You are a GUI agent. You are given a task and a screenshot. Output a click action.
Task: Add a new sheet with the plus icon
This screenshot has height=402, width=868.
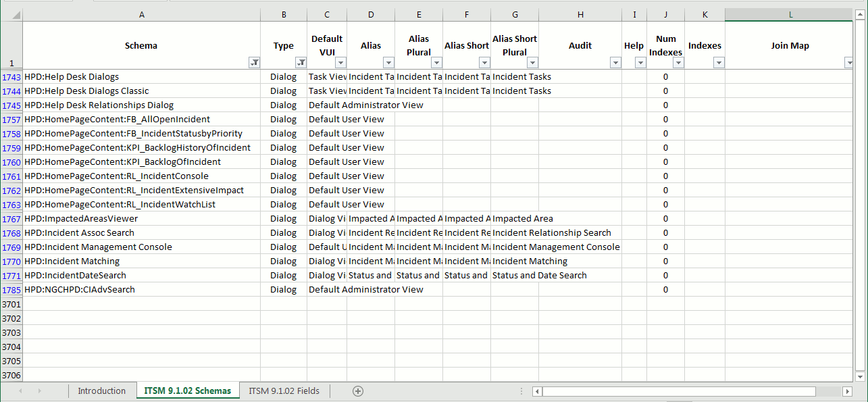click(x=358, y=391)
